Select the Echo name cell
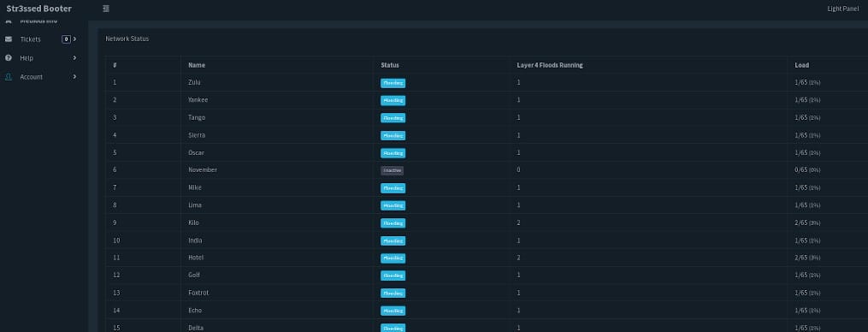Image resolution: width=868 pixels, height=332 pixels. [x=195, y=311]
